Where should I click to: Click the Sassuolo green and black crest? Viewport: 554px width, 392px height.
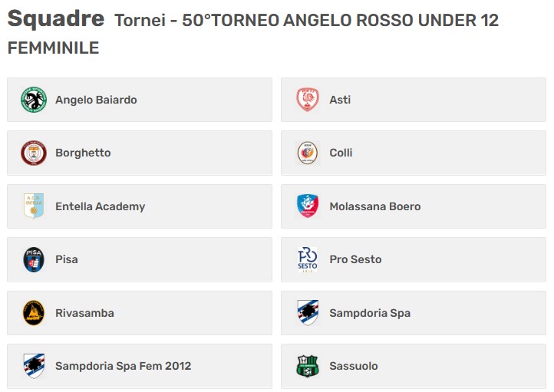[308, 366]
